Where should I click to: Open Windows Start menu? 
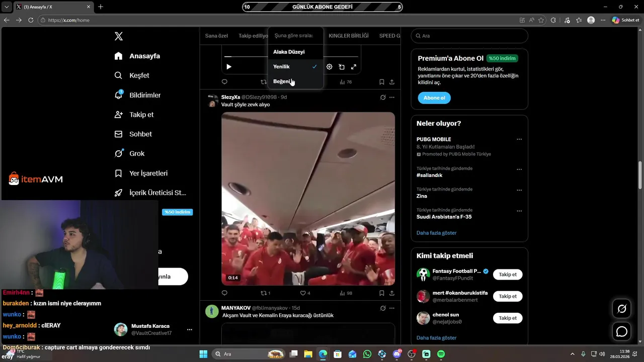click(203, 354)
